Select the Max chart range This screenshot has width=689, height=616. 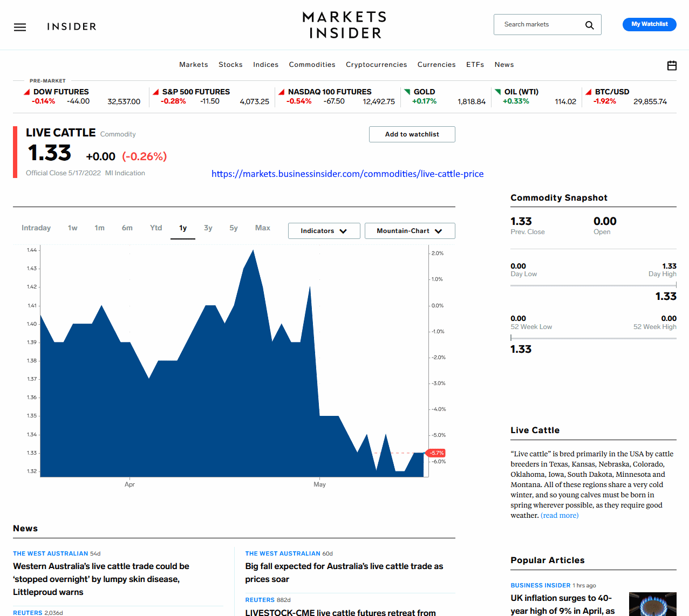(x=263, y=228)
